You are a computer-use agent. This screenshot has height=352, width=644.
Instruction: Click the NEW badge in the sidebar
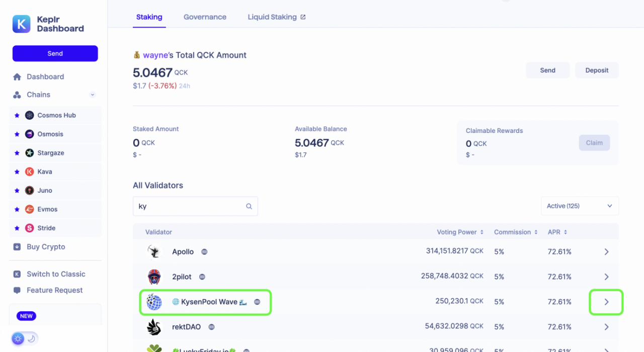[27, 316]
